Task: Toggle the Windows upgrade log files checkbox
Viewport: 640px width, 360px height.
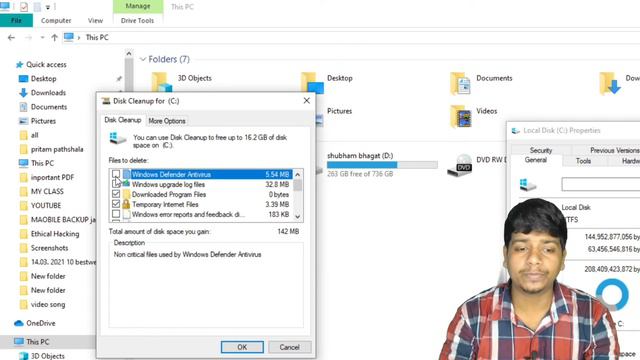Action: tap(116, 184)
